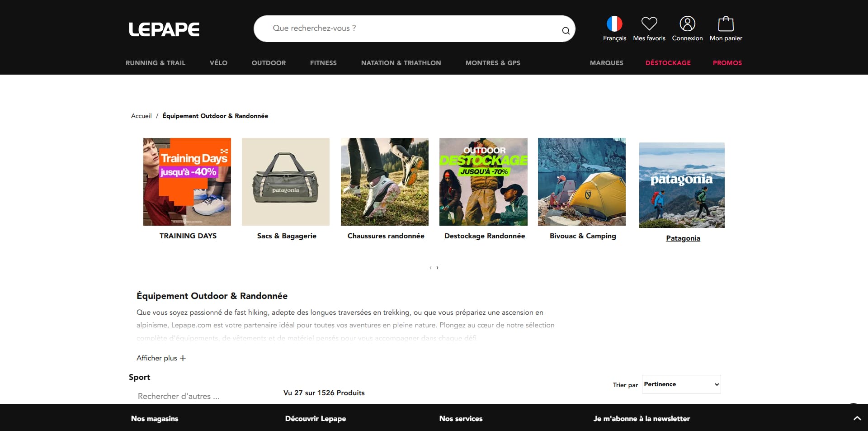
Task: Click the Français language label
Action: 614,38
